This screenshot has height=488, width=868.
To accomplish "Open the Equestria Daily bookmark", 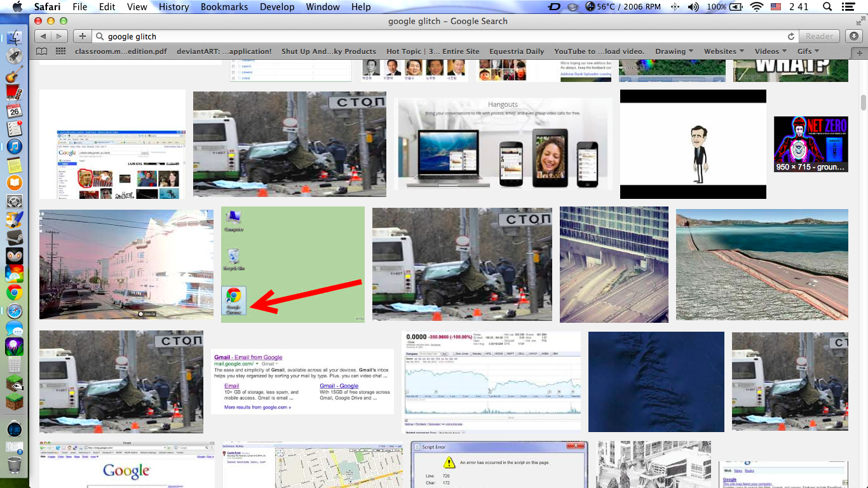I will pyautogui.click(x=517, y=51).
